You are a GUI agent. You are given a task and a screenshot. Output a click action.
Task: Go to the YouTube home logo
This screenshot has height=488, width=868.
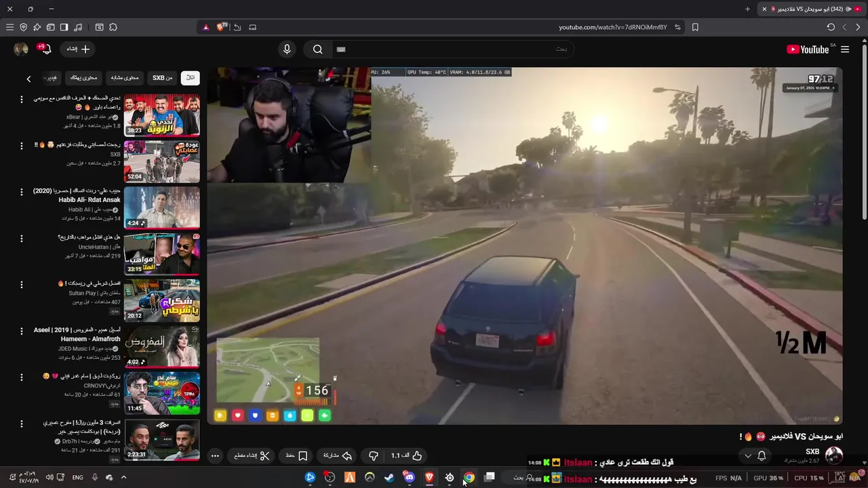[808, 49]
